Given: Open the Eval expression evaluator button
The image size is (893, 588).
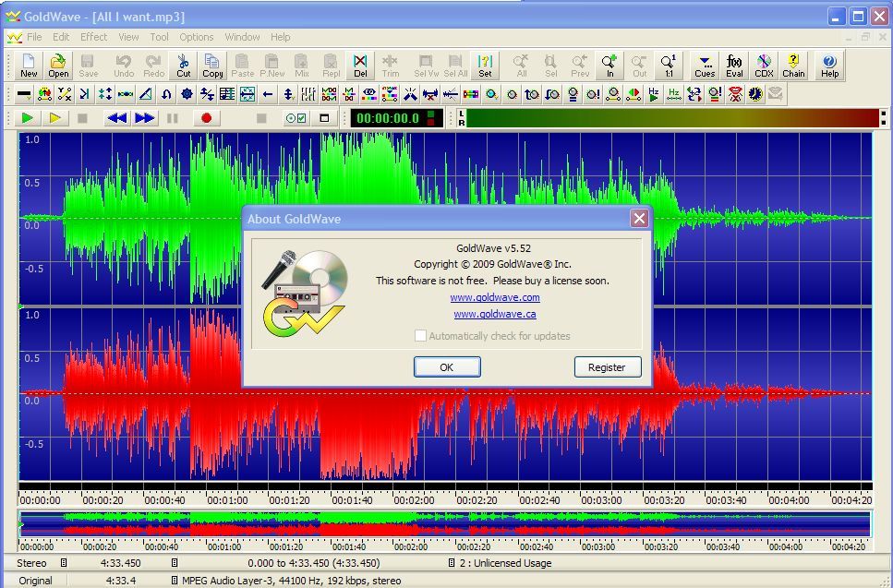Looking at the screenshot, I should click(734, 66).
